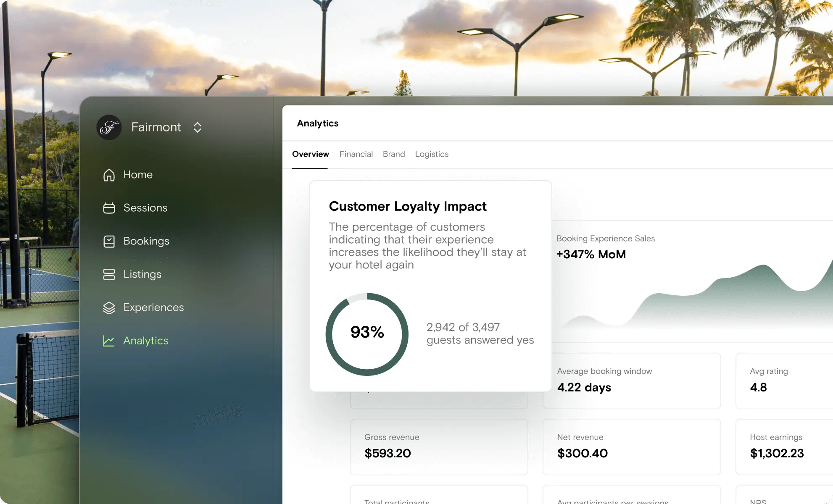Click the Analytics line chart icon

point(109,341)
